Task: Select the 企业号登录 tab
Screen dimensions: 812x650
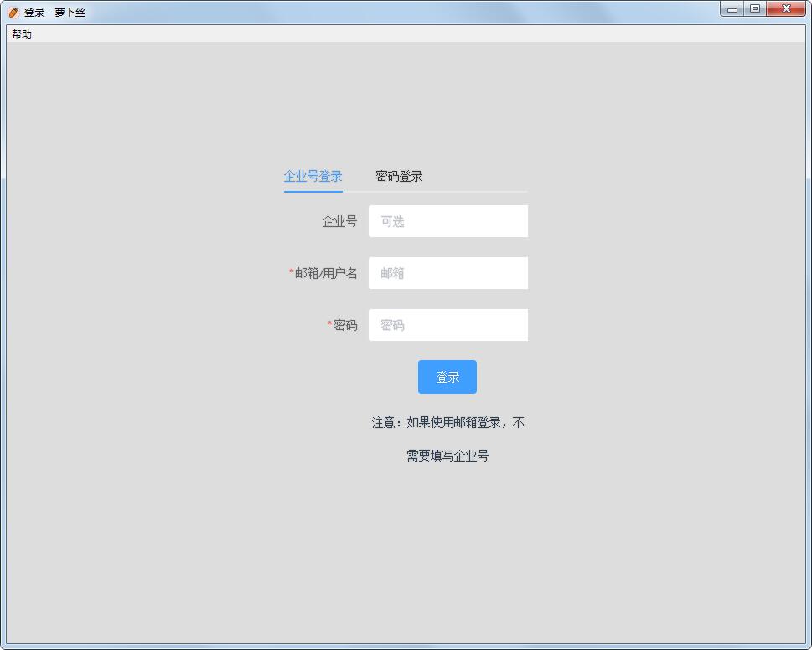Action: coord(313,176)
